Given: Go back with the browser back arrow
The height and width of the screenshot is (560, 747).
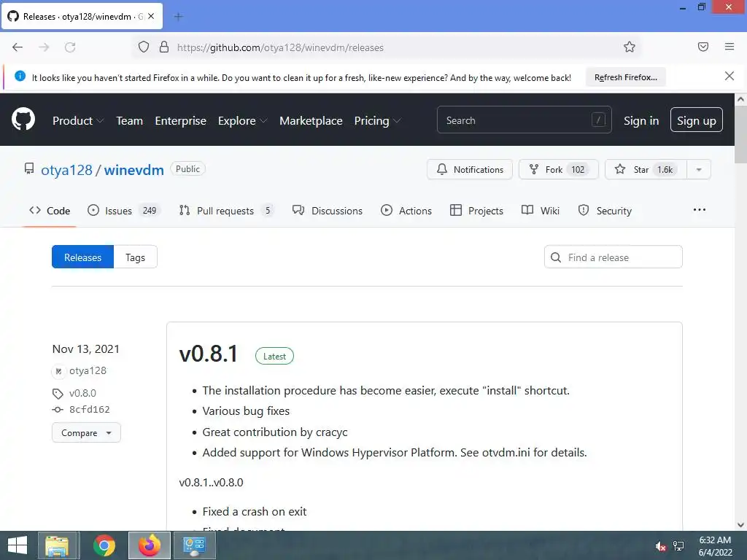Looking at the screenshot, I should pos(18,47).
